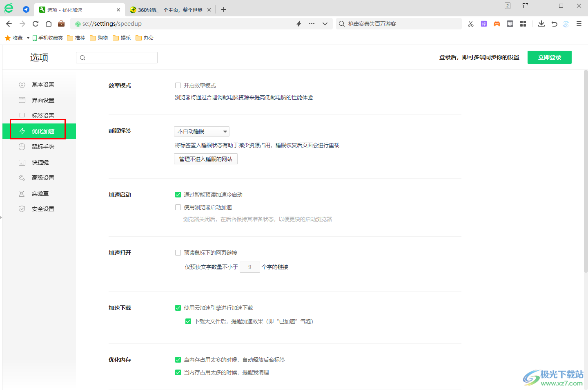Enable the 开启效率模式 checkbox

[x=178, y=85]
